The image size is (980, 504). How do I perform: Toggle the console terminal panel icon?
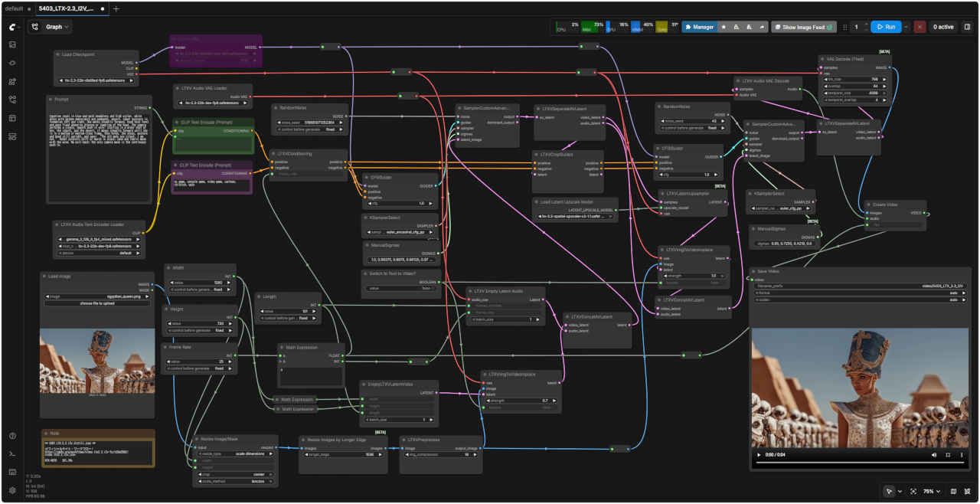[x=12, y=454]
